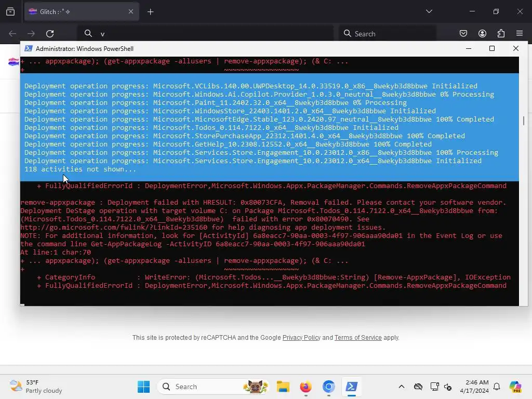The height and width of the screenshot is (399, 532).
Task: Open the Chromium browser taskbar icon
Action: 328,387
